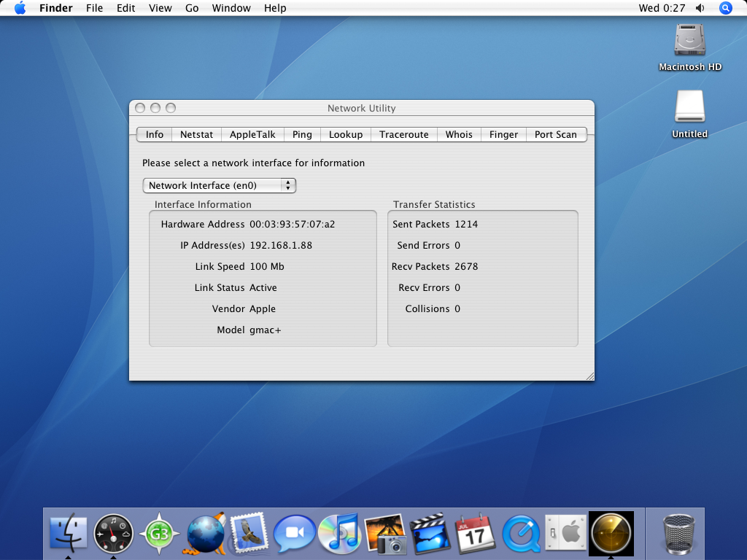Switch to the Ping tab
This screenshot has height=560, width=747.
pyautogui.click(x=302, y=135)
